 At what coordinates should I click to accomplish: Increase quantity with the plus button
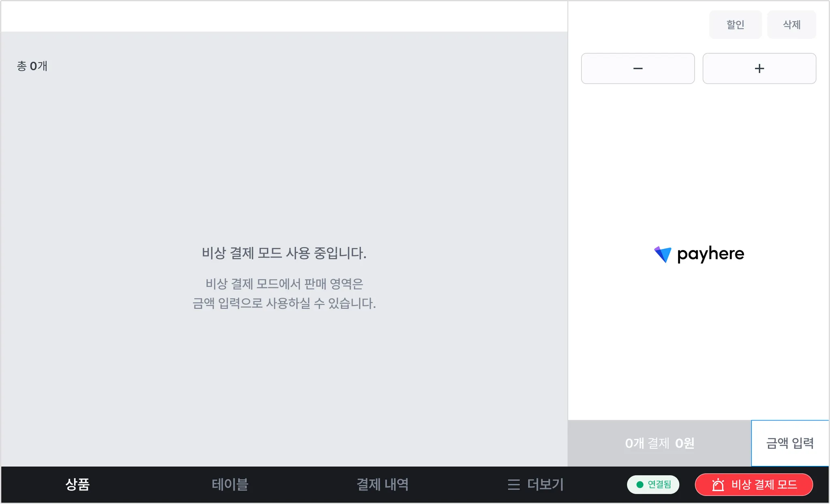click(x=759, y=68)
